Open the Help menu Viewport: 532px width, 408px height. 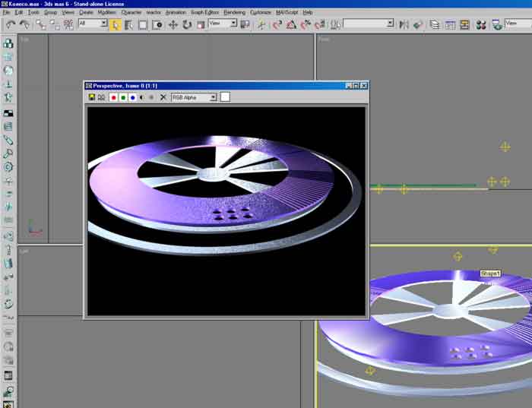pyautogui.click(x=307, y=13)
